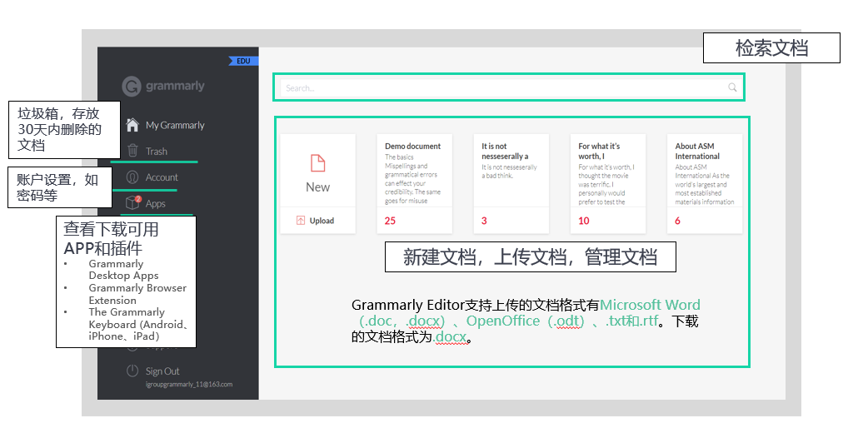
Task: Click the 25 issues count on Demo document
Action: (x=391, y=221)
